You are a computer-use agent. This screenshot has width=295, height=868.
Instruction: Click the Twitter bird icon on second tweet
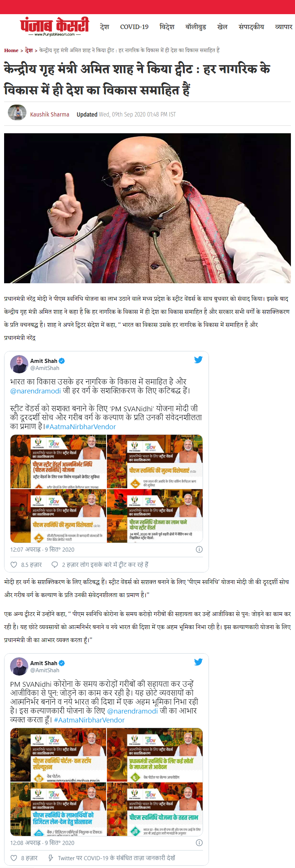(x=198, y=662)
